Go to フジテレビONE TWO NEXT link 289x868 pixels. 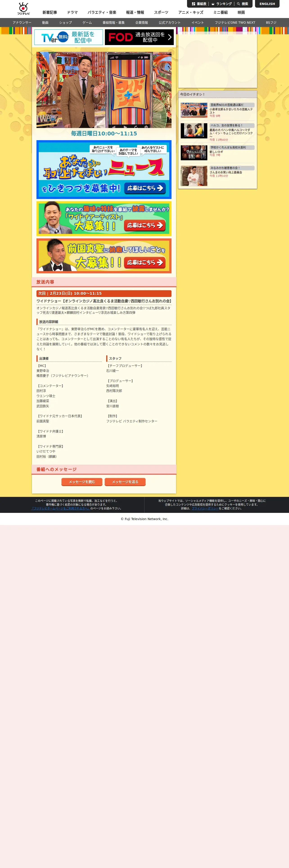tap(235, 23)
